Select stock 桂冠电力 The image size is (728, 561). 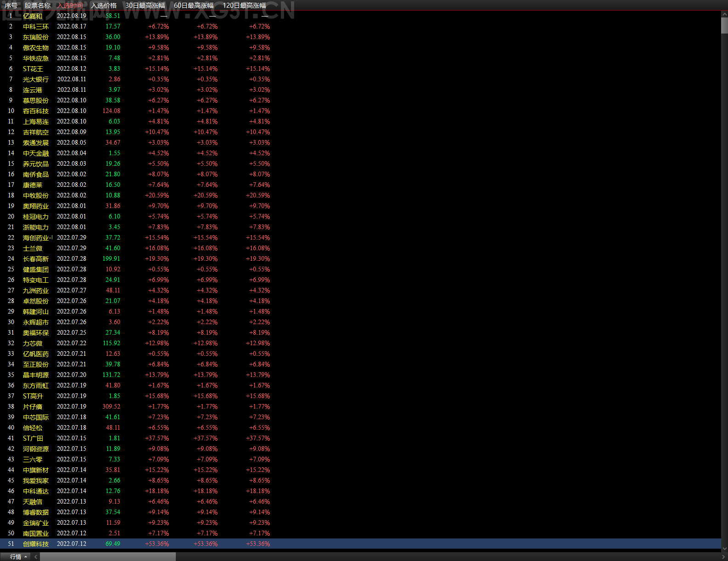point(36,217)
